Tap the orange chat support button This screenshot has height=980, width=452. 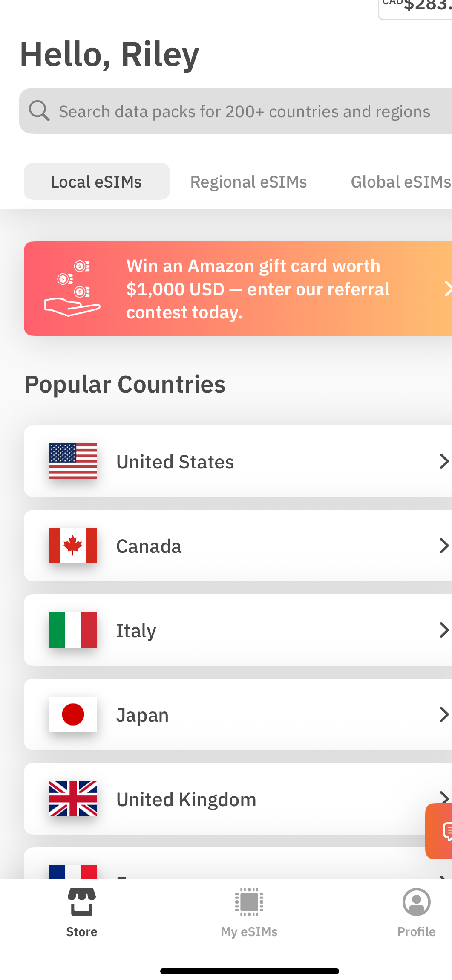tap(441, 831)
